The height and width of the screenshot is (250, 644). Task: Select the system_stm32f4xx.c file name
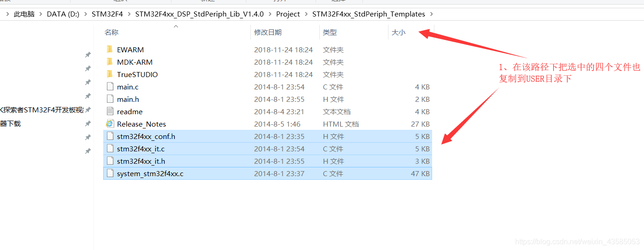pyautogui.click(x=150, y=173)
